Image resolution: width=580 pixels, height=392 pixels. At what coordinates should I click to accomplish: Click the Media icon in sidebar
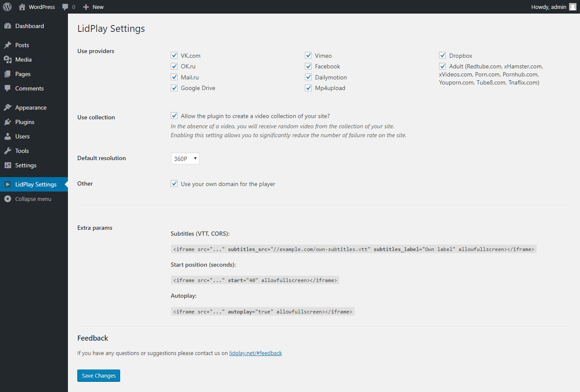tap(8, 59)
